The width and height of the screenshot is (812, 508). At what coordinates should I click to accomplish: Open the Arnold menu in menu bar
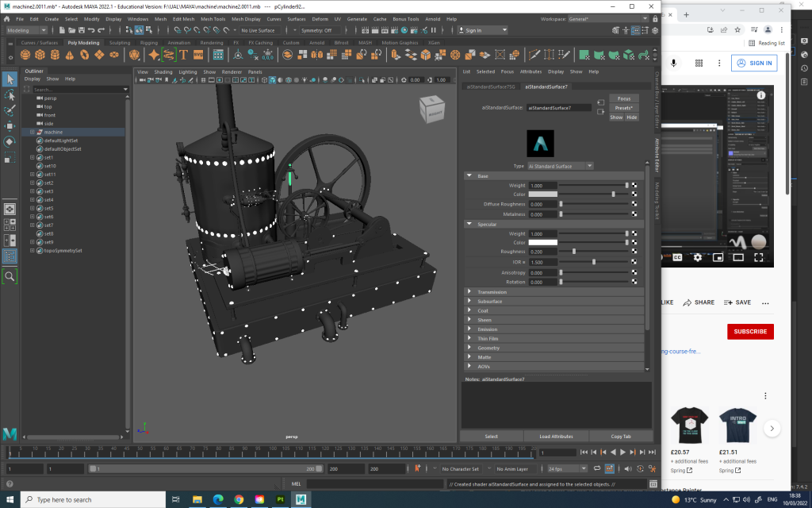(x=433, y=19)
